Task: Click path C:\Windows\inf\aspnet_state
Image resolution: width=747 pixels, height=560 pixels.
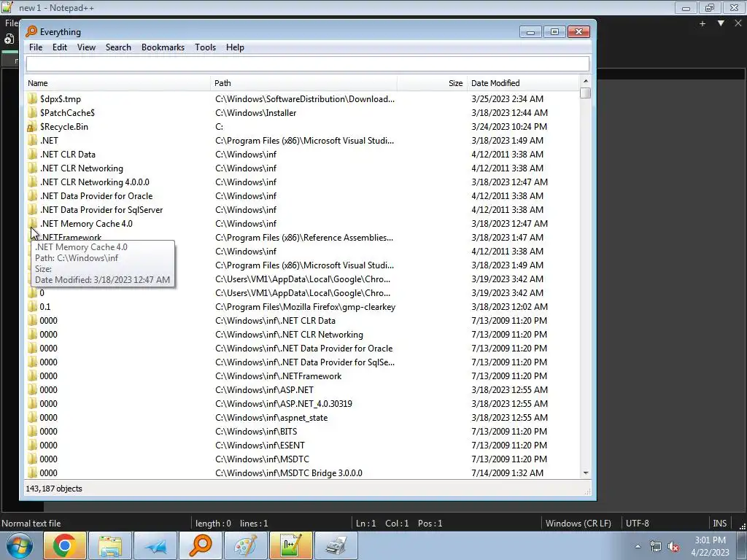Action: pos(271,418)
